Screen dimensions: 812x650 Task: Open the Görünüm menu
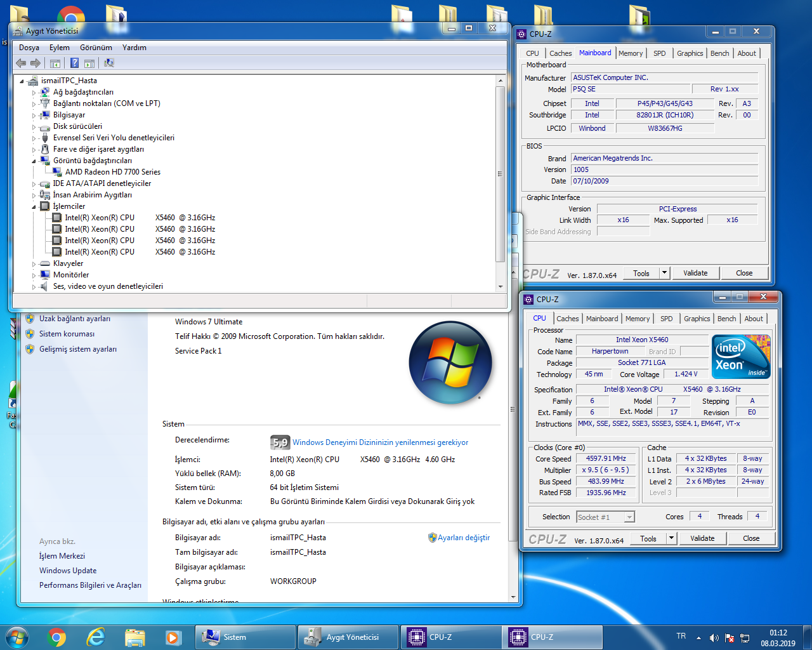click(96, 48)
